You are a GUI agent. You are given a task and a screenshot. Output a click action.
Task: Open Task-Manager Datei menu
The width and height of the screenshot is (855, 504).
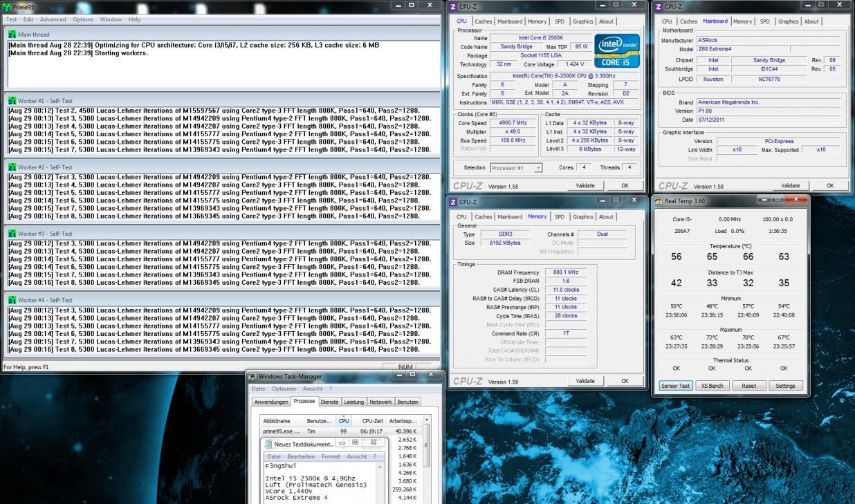coord(259,389)
